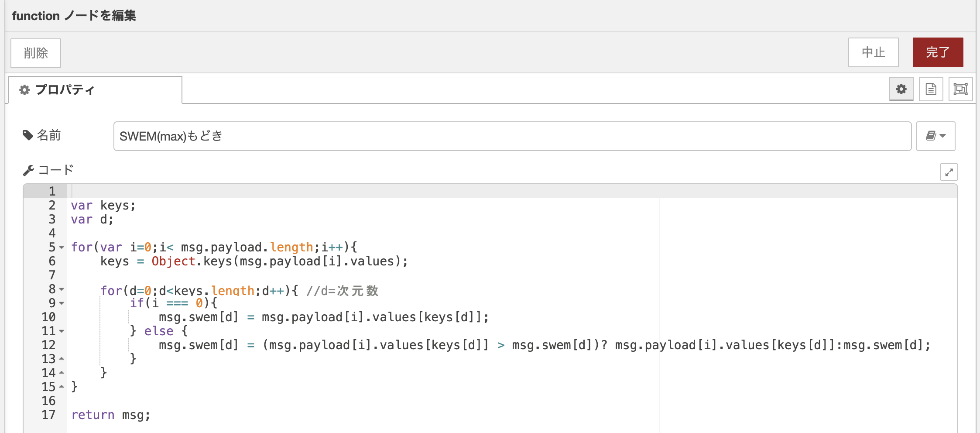Image resolution: width=980 pixels, height=433 pixels.
Task: Click 'var keys;' code on line 2
Action: (x=103, y=206)
